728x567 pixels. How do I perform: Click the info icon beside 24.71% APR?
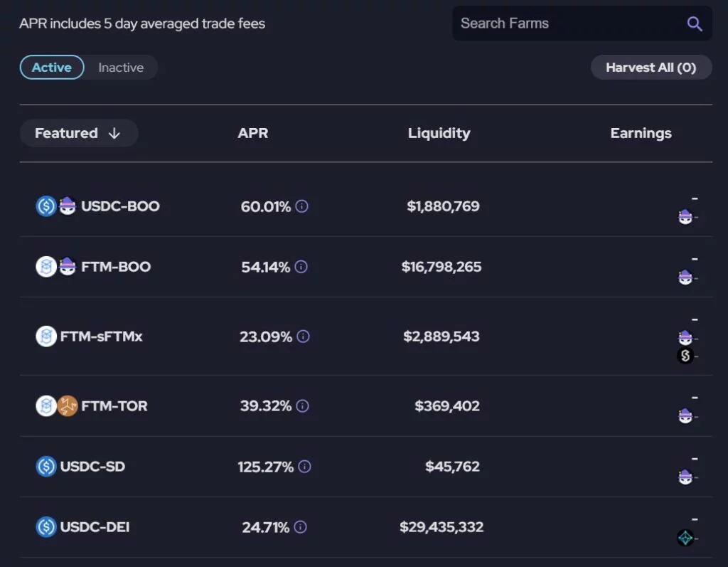[301, 527]
